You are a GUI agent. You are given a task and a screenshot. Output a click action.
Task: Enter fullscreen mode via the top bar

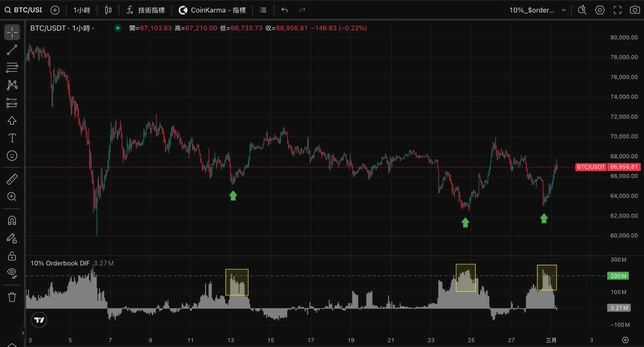[618, 10]
